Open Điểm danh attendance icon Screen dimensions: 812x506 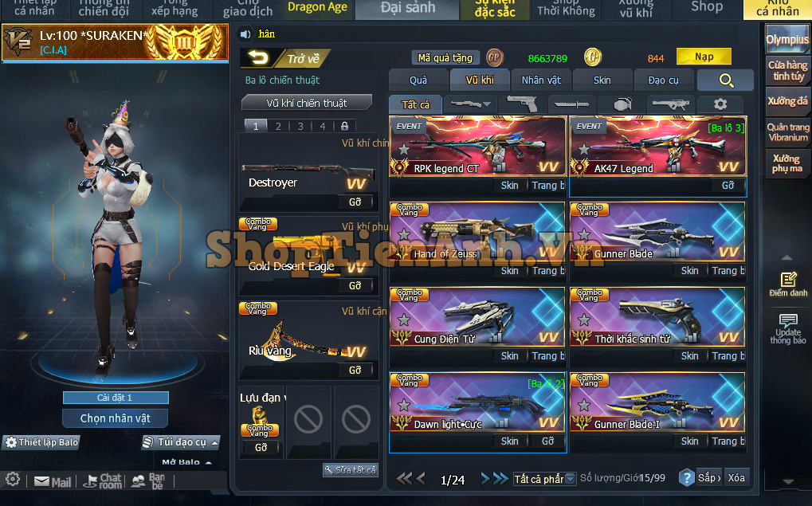[788, 284]
